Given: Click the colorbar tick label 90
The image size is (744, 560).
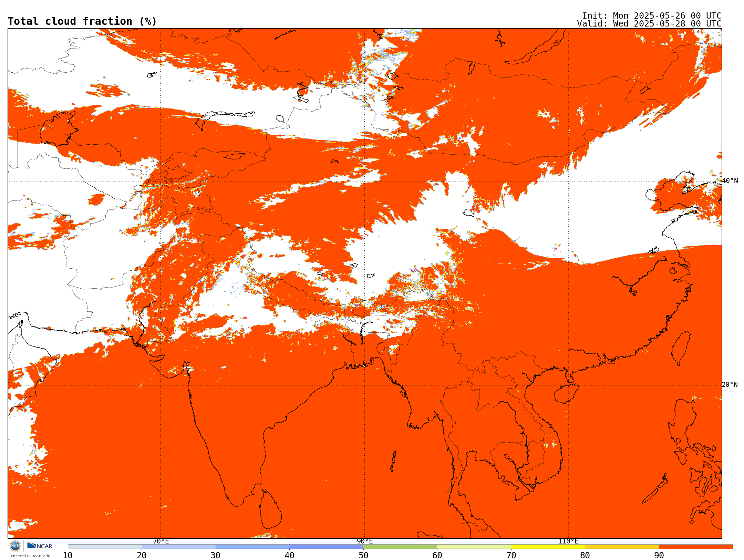Looking at the screenshot, I should pos(659,556).
